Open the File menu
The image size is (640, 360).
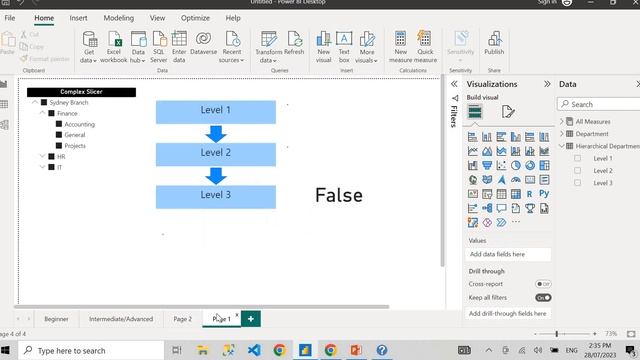coord(10,18)
